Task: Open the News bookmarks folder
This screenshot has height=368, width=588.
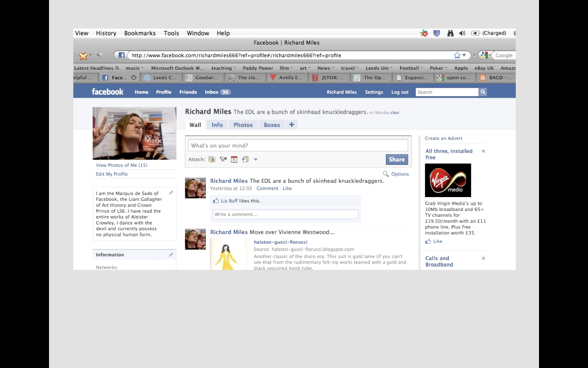Action: pyautogui.click(x=326, y=68)
